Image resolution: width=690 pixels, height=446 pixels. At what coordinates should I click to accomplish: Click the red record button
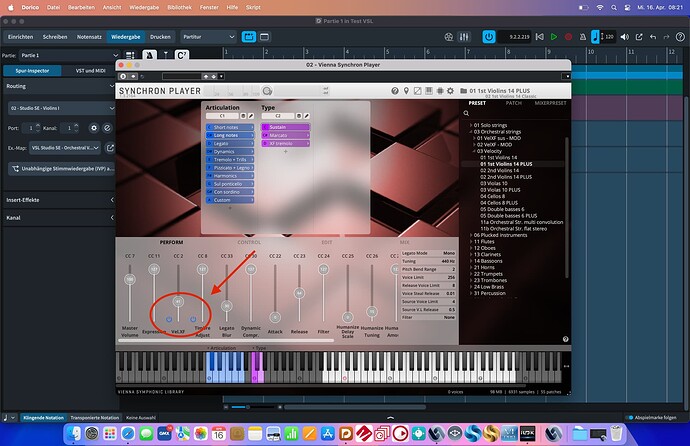click(569, 37)
